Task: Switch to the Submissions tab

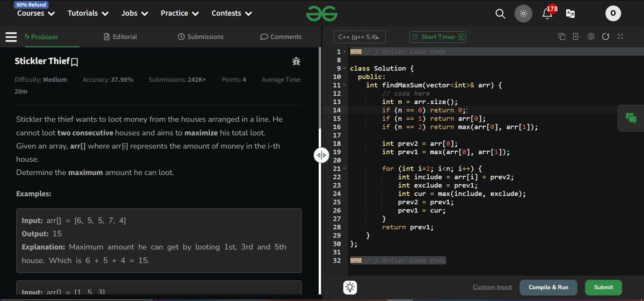Action: pos(201,37)
